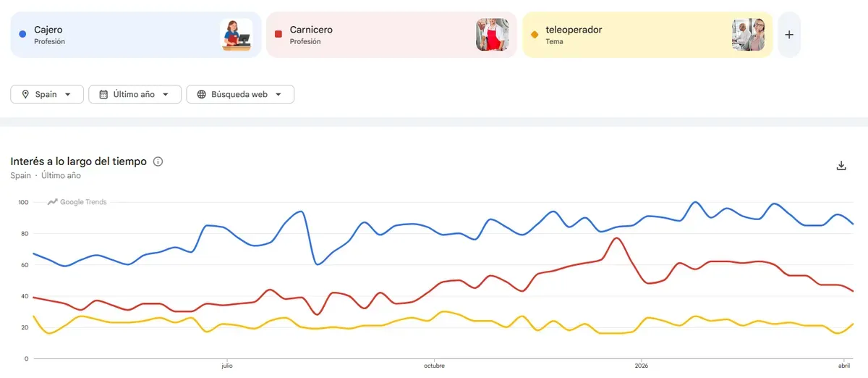868x378 pixels.
Task: Click the octubre marker on chart timeline
Action: point(434,366)
